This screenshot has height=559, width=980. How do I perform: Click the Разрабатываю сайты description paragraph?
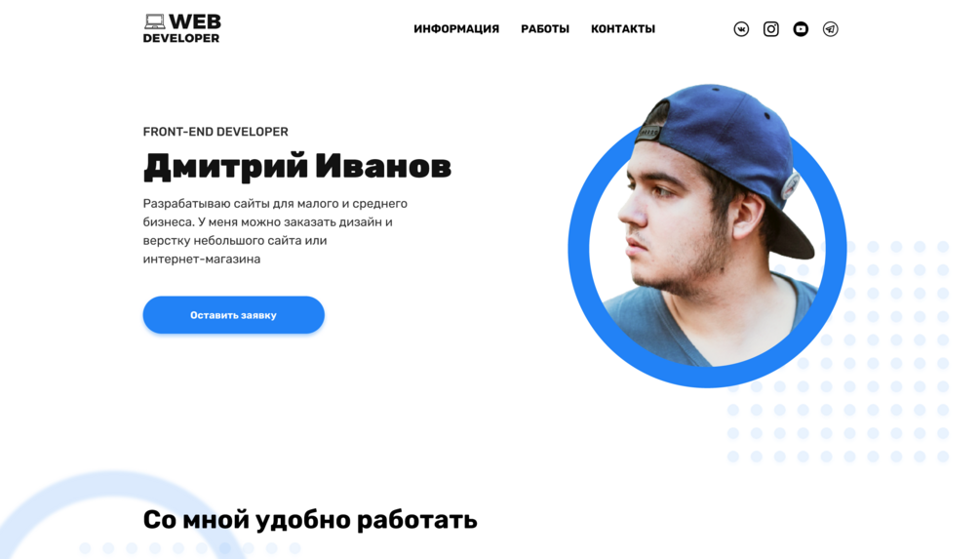275,231
